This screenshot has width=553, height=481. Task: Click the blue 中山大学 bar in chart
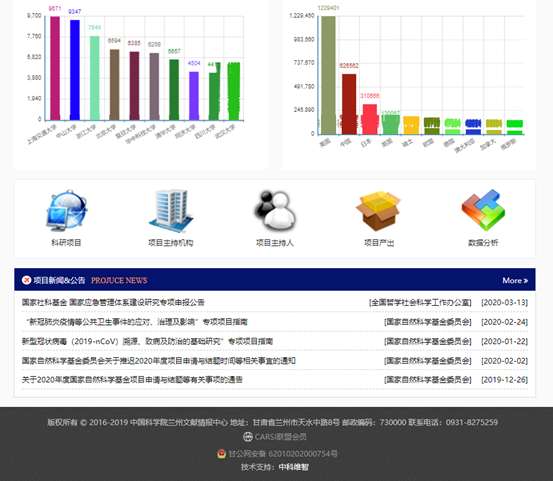click(x=75, y=70)
